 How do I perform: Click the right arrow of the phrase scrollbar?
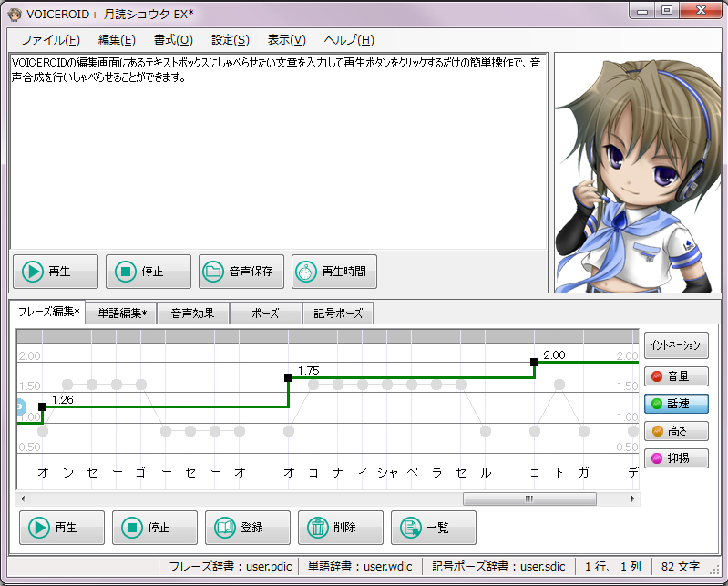[x=633, y=499]
